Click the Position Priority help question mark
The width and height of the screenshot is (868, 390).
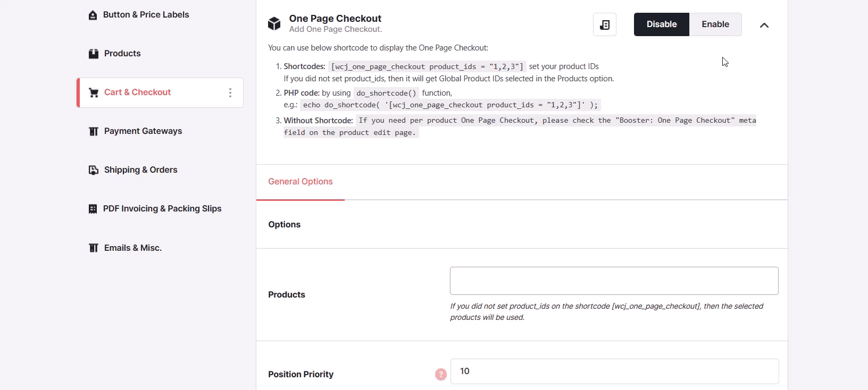[x=441, y=375]
